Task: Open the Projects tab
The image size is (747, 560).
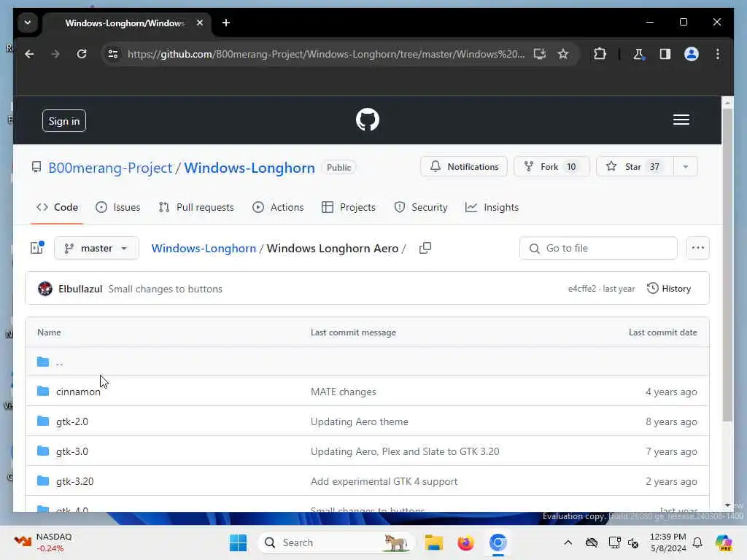Action: pos(348,207)
